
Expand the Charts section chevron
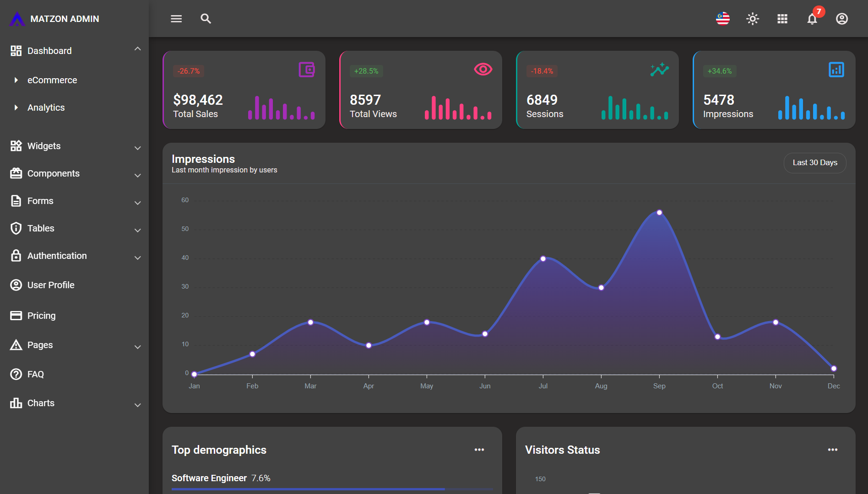point(137,405)
